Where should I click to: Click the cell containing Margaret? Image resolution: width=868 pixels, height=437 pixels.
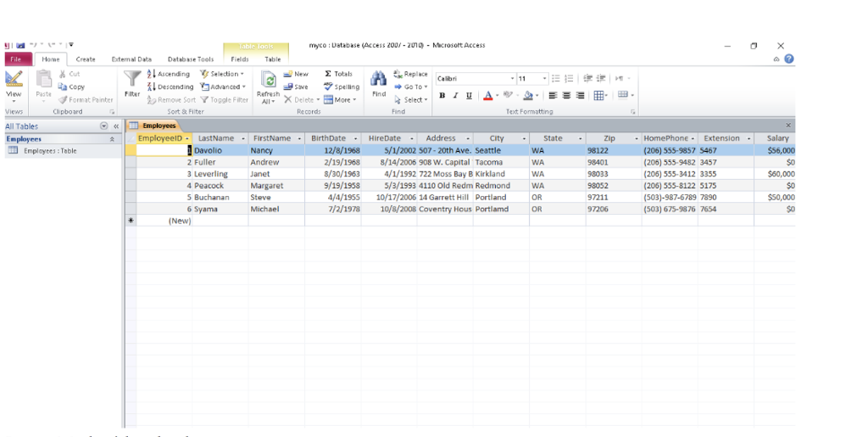pyautogui.click(x=276, y=186)
